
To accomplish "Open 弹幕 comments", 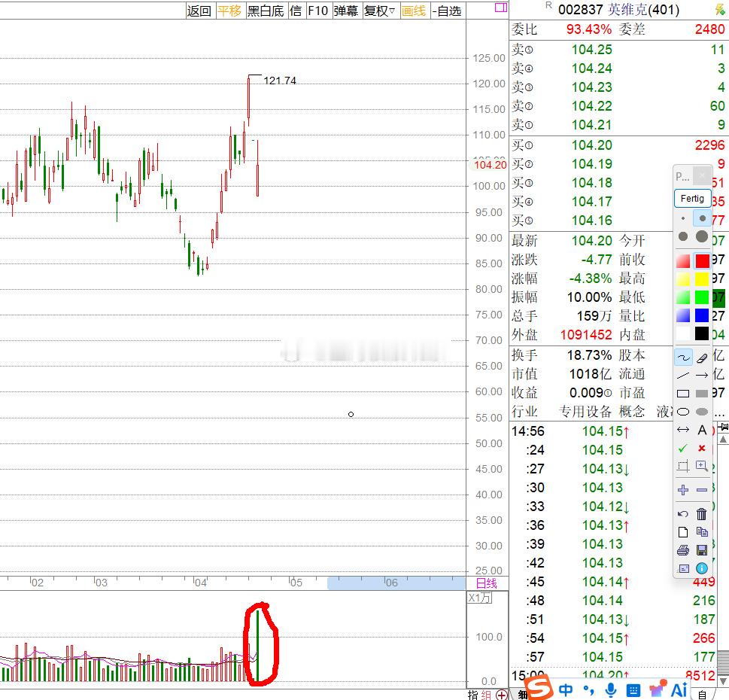I will tap(345, 11).
